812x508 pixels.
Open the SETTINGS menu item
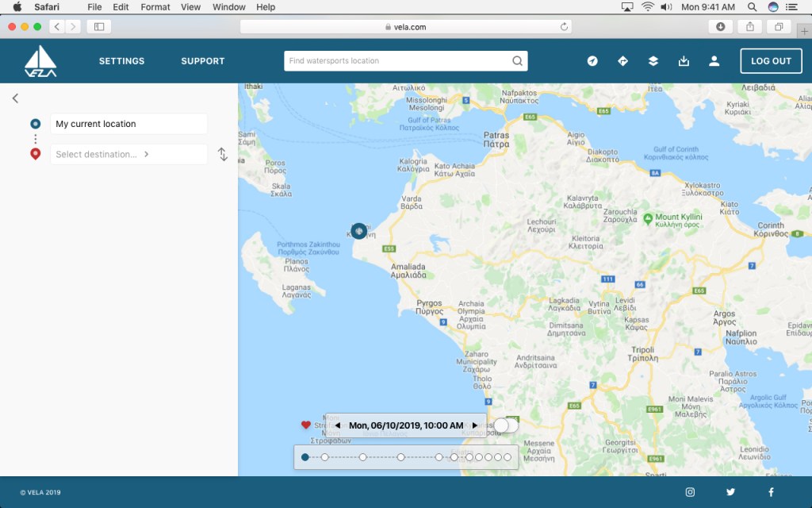pyautogui.click(x=121, y=61)
